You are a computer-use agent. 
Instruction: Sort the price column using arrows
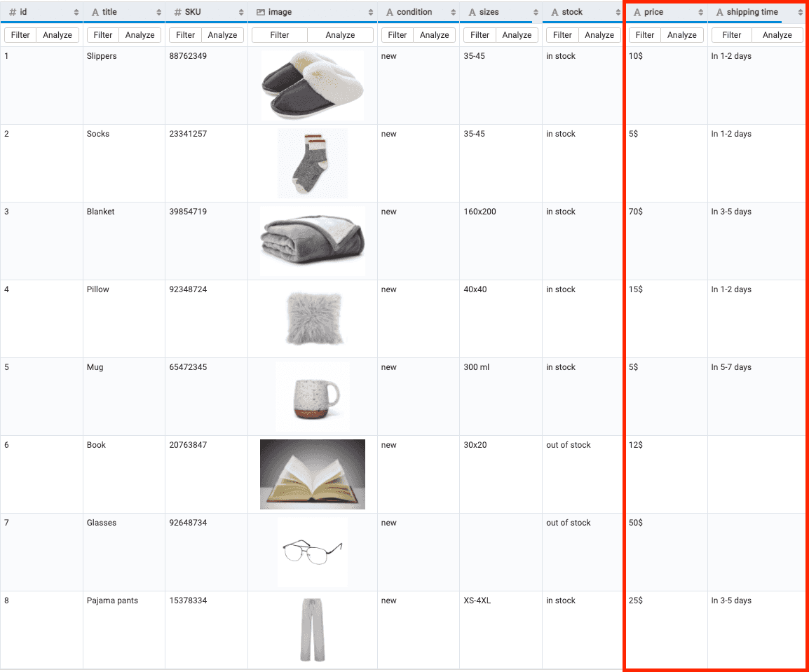coord(700,13)
